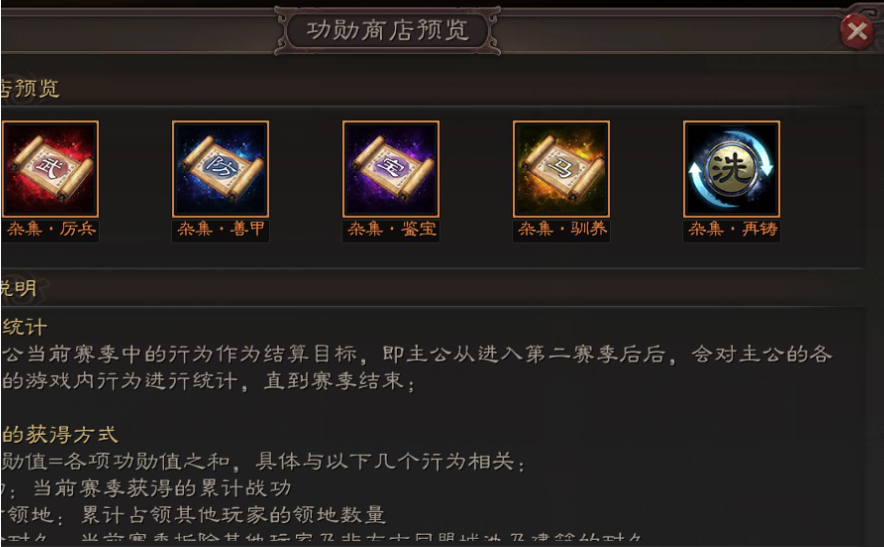The width and height of the screenshot is (884, 547).
Task: Select the purple 宝 scroll item icon
Action: point(391,169)
